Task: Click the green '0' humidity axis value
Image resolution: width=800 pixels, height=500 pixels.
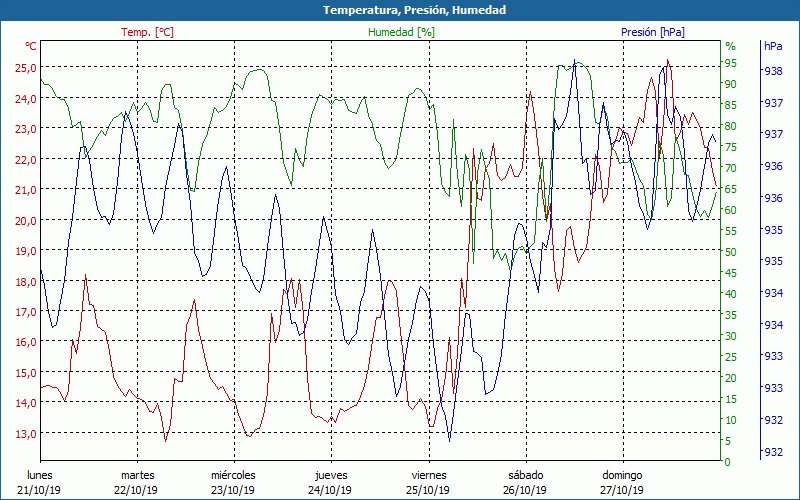Action: 728,462
